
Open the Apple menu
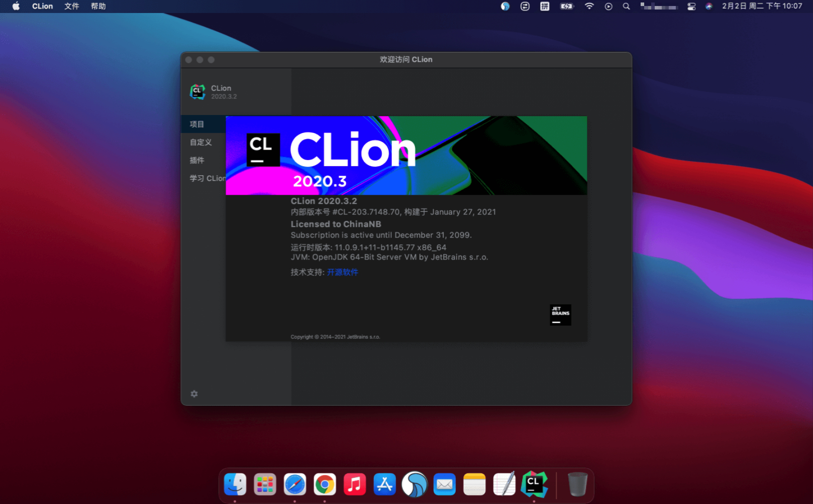point(16,6)
